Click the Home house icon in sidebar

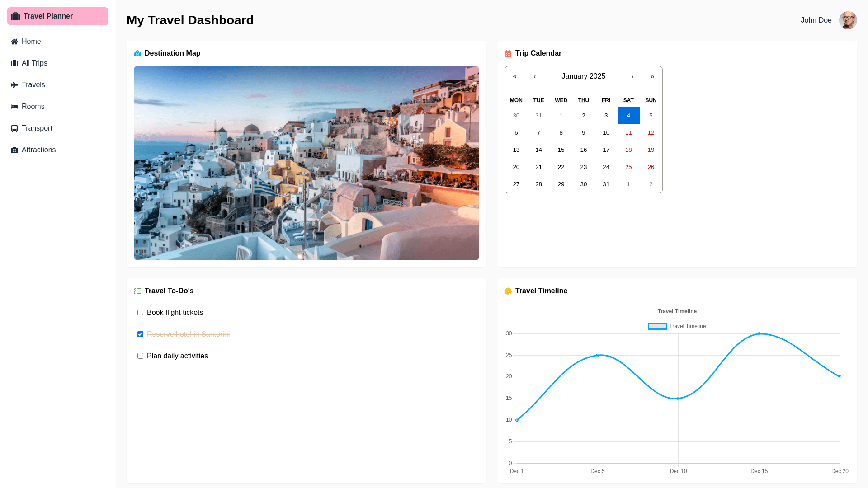[x=14, y=42]
